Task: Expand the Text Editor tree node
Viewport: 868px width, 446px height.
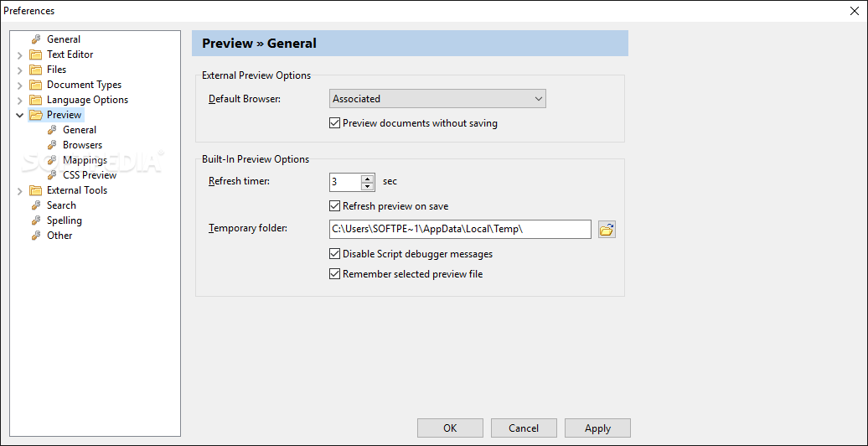Action: 20,54
